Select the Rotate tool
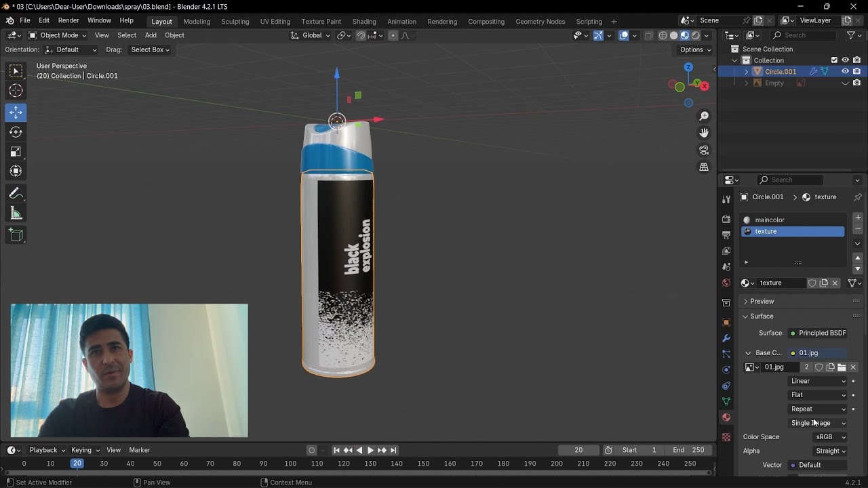The width and height of the screenshot is (868, 488). pyautogui.click(x=16, y=132)
